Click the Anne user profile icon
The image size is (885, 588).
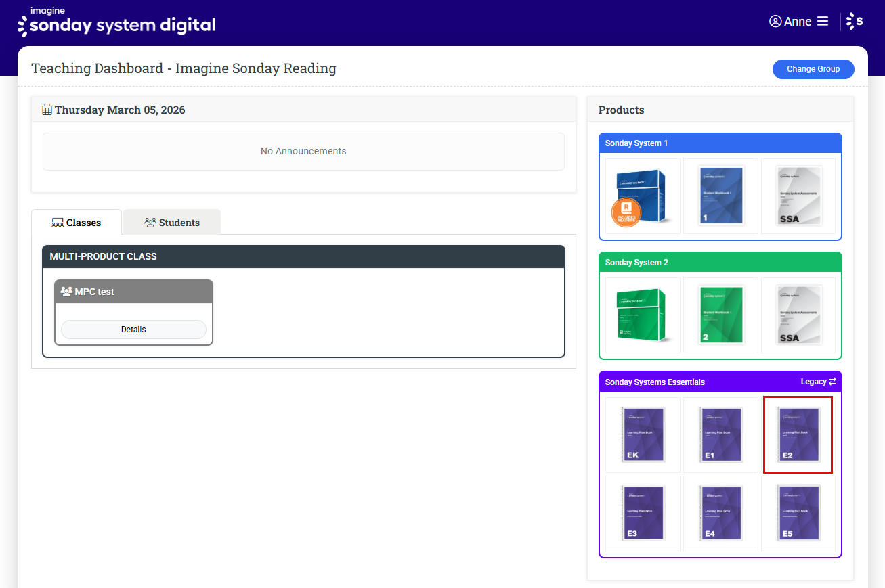(775, 22)
